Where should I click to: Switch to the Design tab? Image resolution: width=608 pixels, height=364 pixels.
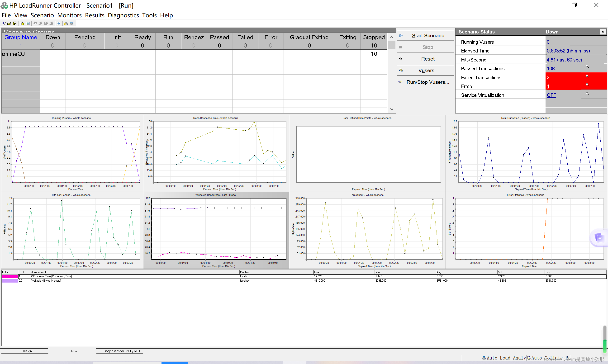[x=27, y=351]
